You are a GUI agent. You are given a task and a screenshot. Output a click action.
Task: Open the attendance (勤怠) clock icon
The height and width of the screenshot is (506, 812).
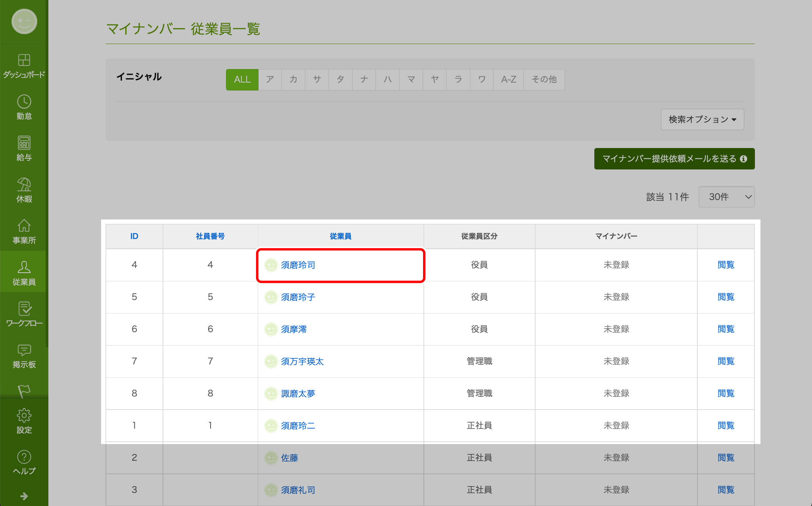pyautogui.click(x=24, y=102)
